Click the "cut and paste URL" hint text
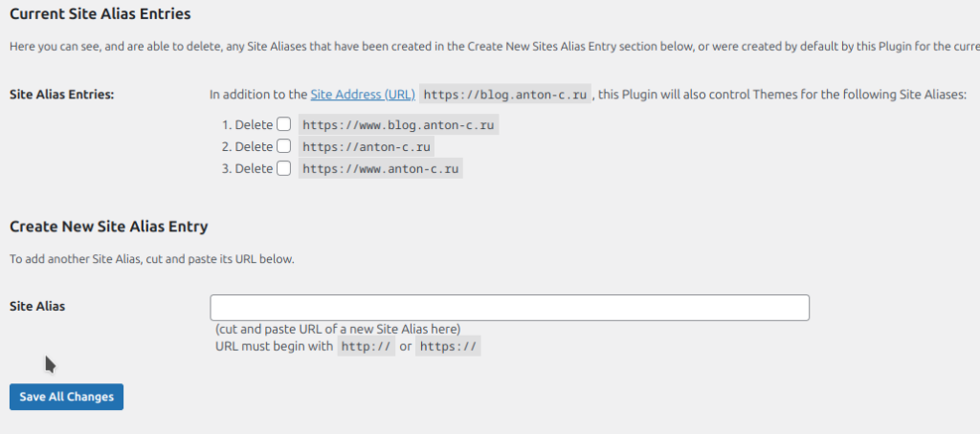This screenshot has height=434, width=980. [x=338, y=329]
